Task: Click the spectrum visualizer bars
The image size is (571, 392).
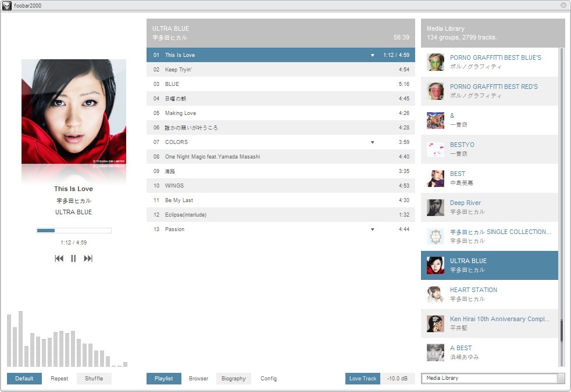Action: coord(67,339)
